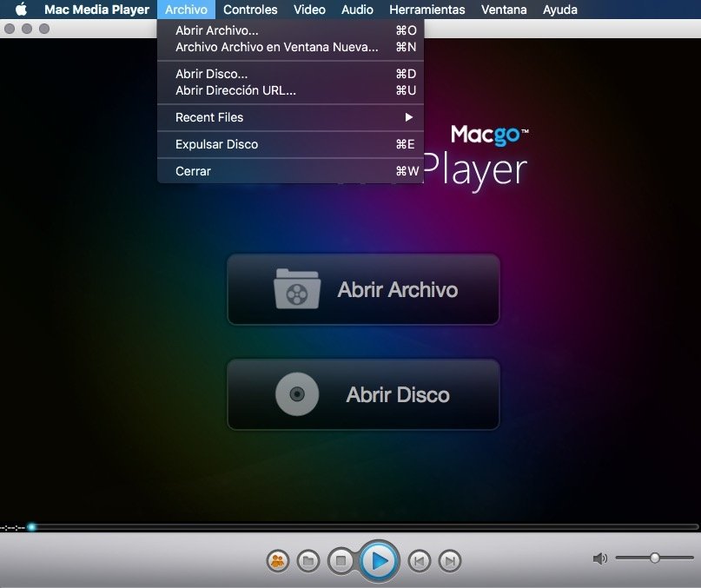Click the playback progress bar
Screen dimensions: 701x588
click(x=362, y=527)
